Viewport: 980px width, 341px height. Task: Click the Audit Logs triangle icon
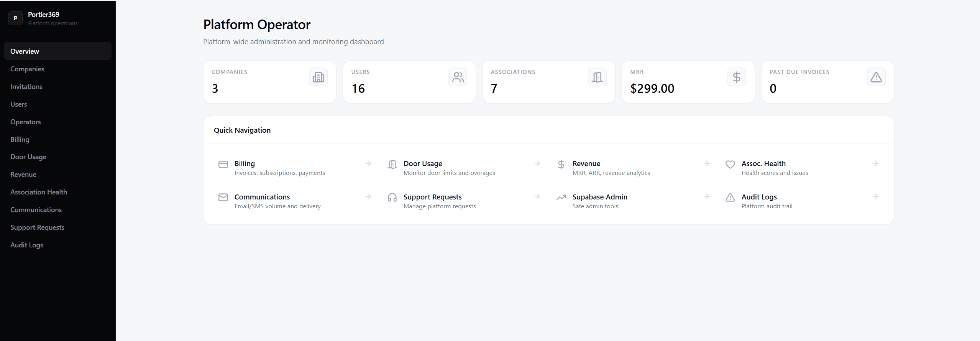(730, 198)
